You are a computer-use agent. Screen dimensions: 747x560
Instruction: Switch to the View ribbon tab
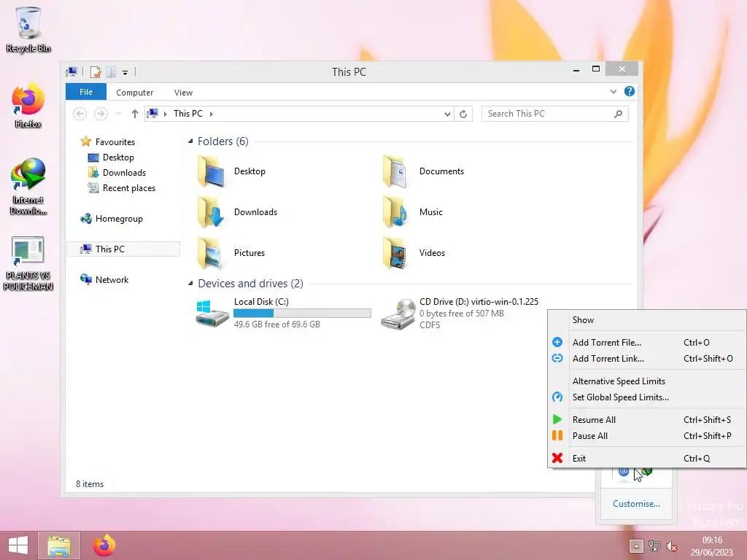(x=183, y=93)
